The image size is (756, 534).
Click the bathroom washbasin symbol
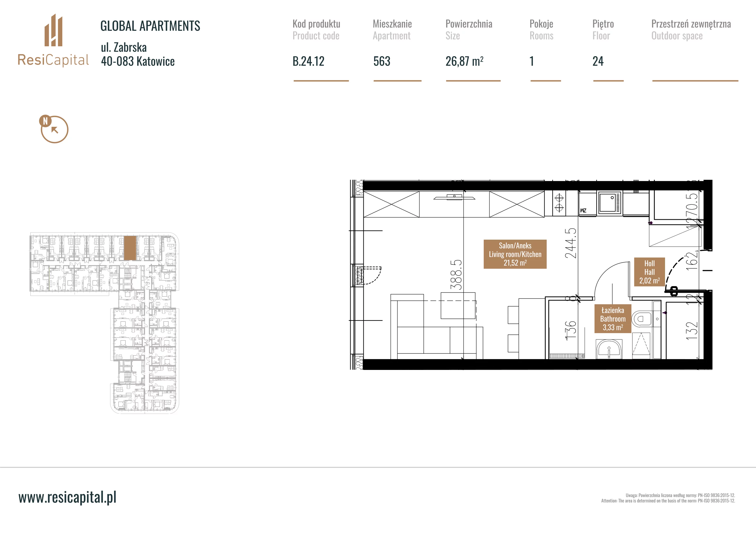tap(609, 349)
